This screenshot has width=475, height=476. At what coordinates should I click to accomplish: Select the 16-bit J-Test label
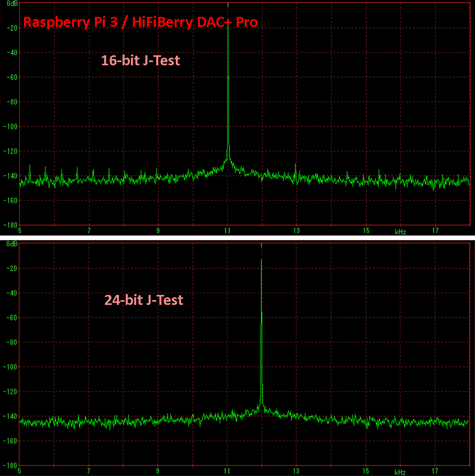coord(140,61)
